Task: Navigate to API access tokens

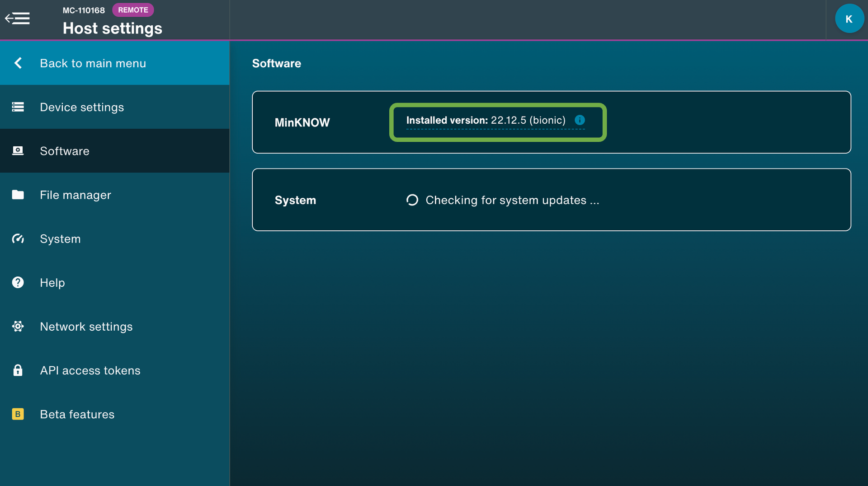Action: tap(90, 370)
